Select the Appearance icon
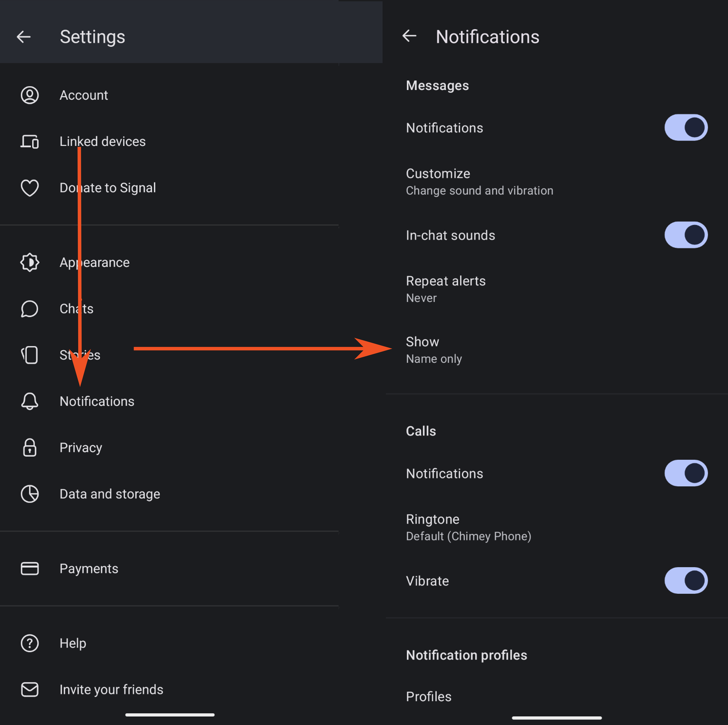728x725 pixels. pyautogui.click(x=30, y=262)
